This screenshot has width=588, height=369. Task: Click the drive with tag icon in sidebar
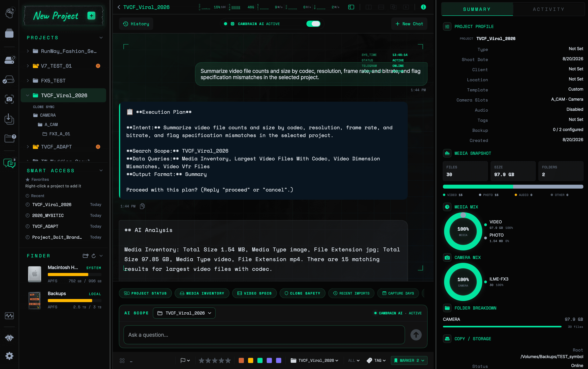point(10,60)
